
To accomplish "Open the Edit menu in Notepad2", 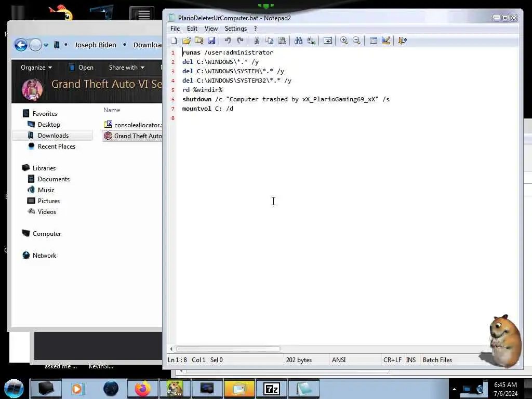I will tap(192, 29).
